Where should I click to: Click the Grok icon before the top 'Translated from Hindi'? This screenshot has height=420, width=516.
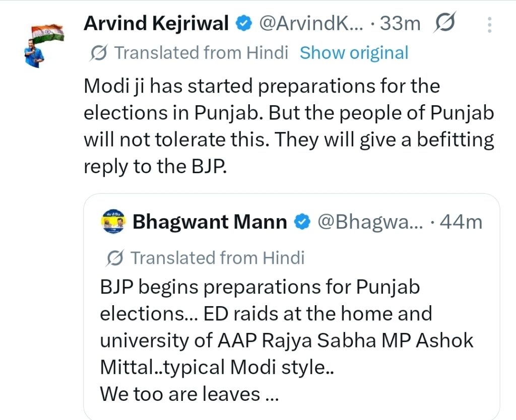(99, 52)
